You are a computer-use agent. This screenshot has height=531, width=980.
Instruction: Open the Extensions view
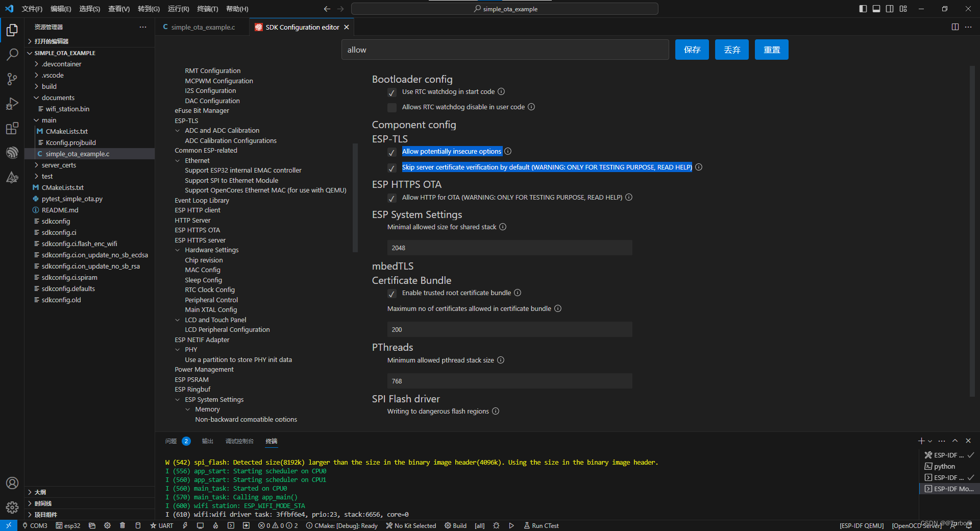tap(12, 128)
